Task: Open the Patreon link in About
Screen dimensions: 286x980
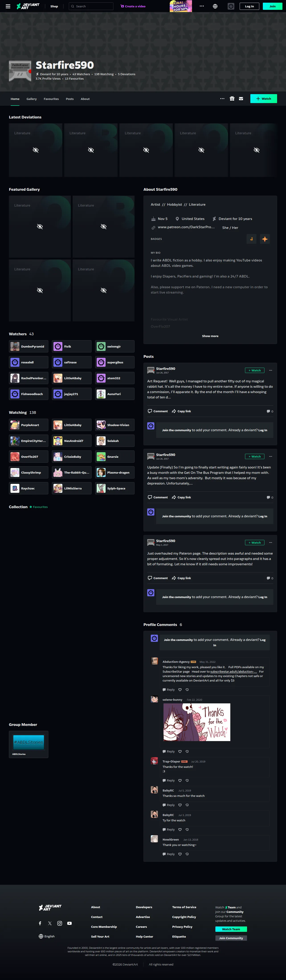Action: click(x=186, y=227)
